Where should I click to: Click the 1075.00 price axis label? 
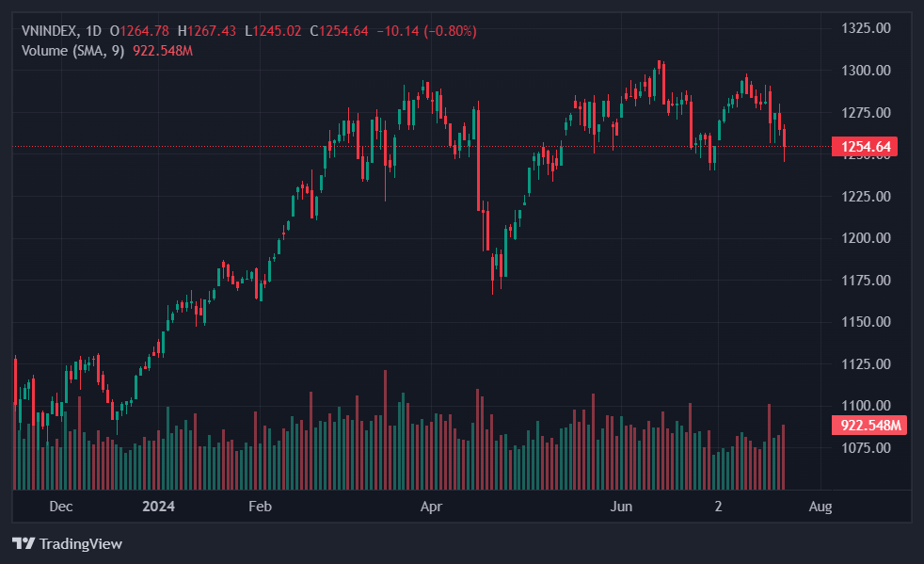[865, 447]
